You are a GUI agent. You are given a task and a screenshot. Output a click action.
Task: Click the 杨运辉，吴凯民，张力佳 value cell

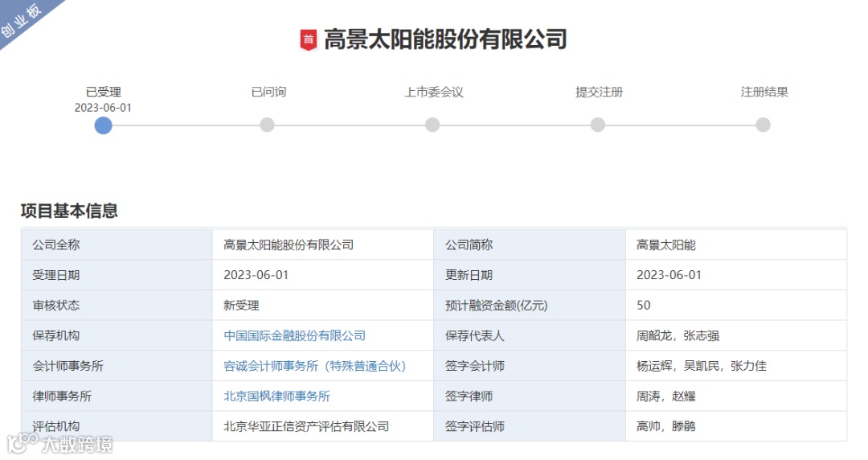pos(736,366)
